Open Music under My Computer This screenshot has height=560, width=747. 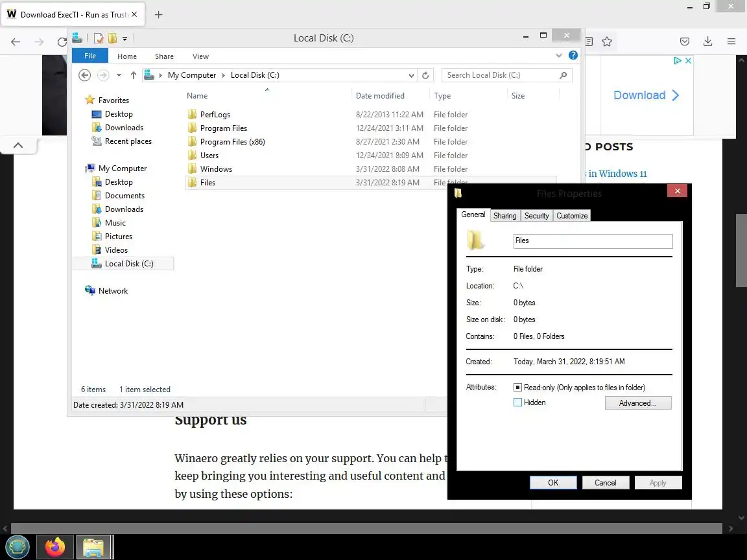115,223
